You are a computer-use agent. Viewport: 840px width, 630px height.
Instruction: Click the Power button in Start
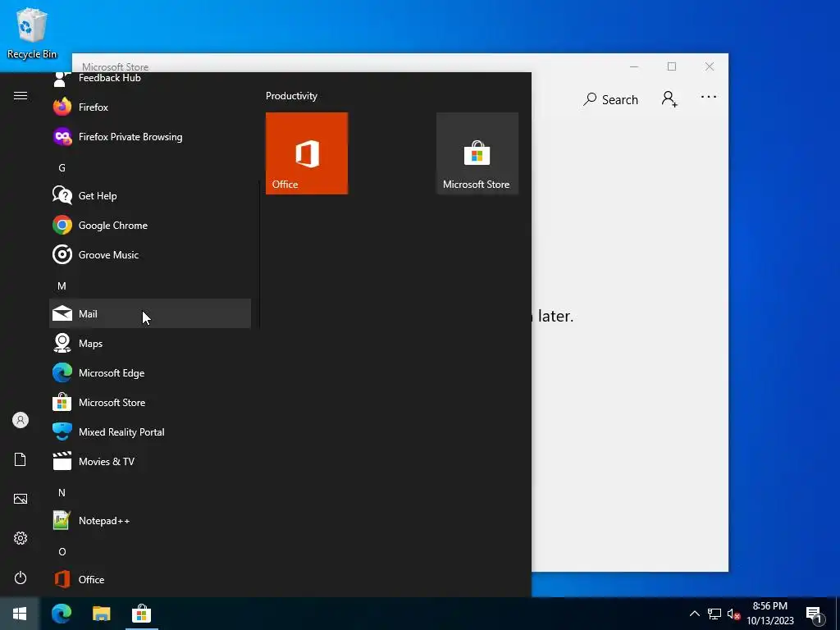coord(21,577)
